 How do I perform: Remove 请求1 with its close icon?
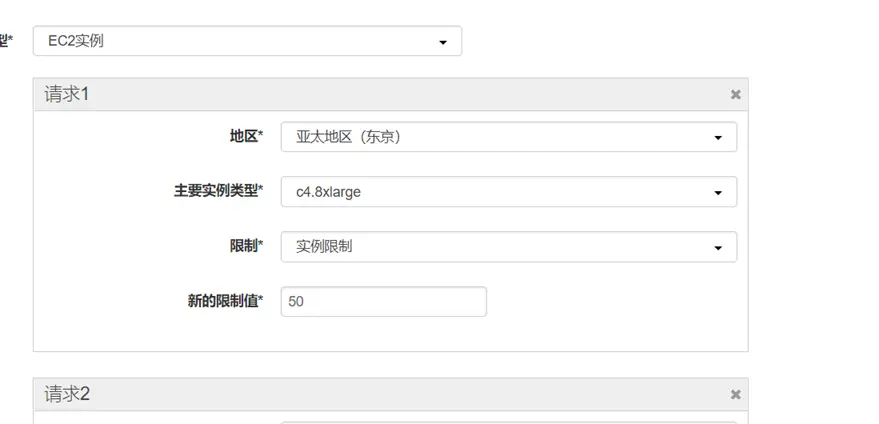pos(735,95)
